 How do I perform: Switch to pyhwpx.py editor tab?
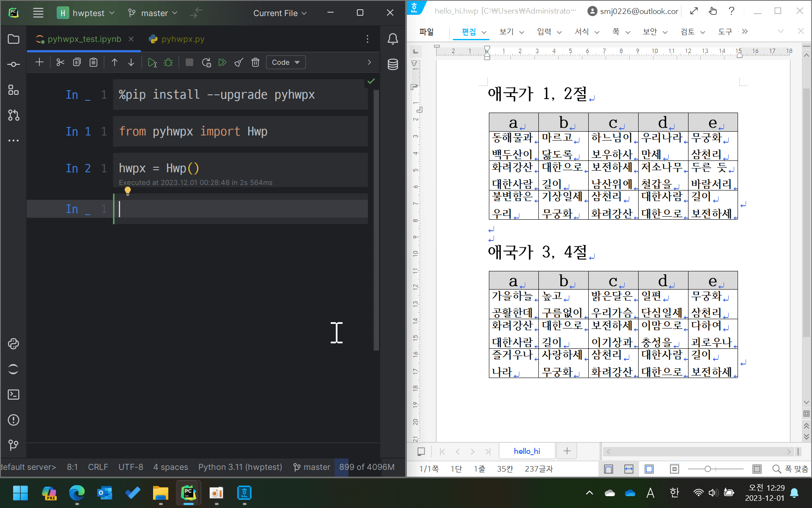[182, 39]
